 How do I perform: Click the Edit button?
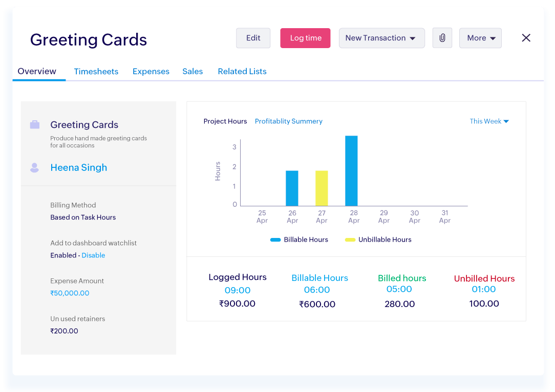(x=253, y=38)
